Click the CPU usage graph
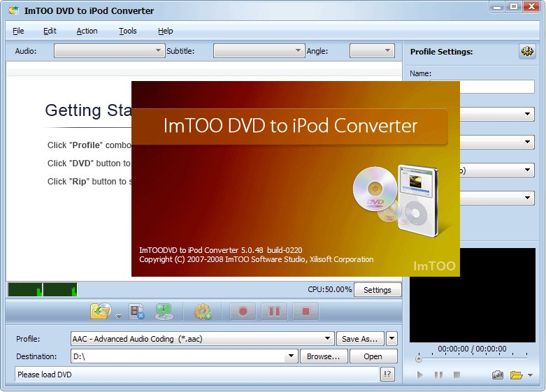 42,290
